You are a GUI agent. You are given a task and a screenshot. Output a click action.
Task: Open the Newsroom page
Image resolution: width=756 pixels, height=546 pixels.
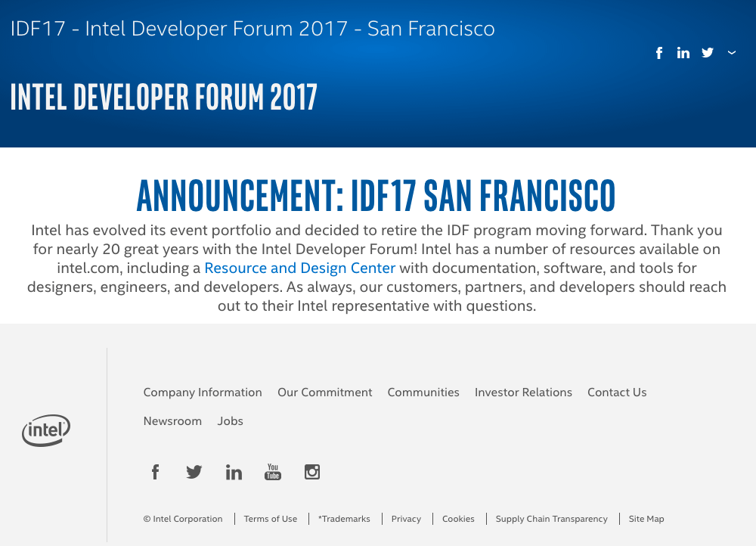172,421
